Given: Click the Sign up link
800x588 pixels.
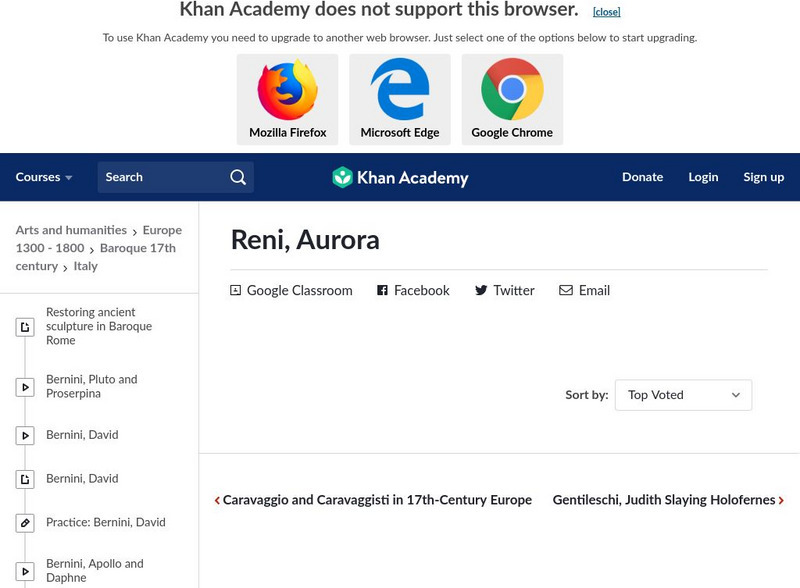Looking at the screenshot, I should 763,177.
